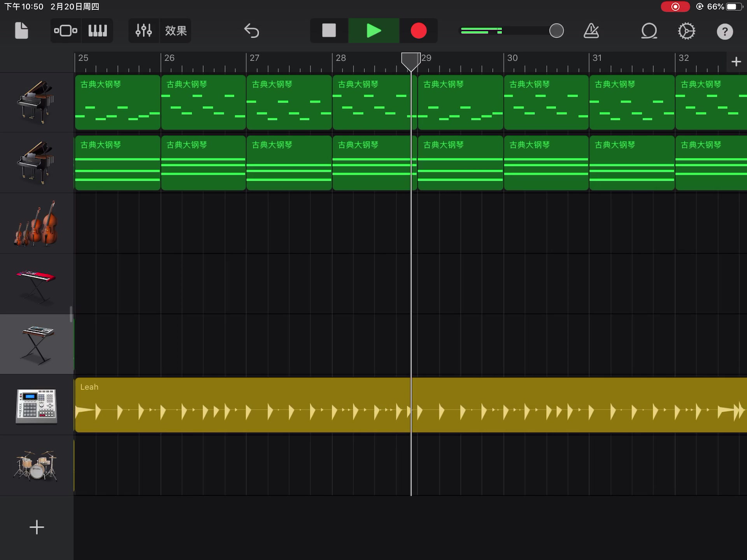Tap the clock time in status bar
This screenshot has width=747, height=560.
coord(24,7)
